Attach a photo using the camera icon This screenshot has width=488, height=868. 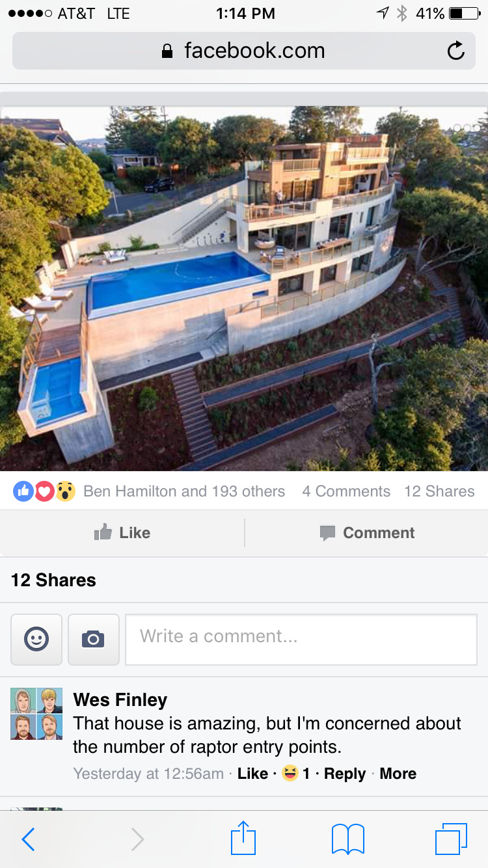click(x=94, y=640)
